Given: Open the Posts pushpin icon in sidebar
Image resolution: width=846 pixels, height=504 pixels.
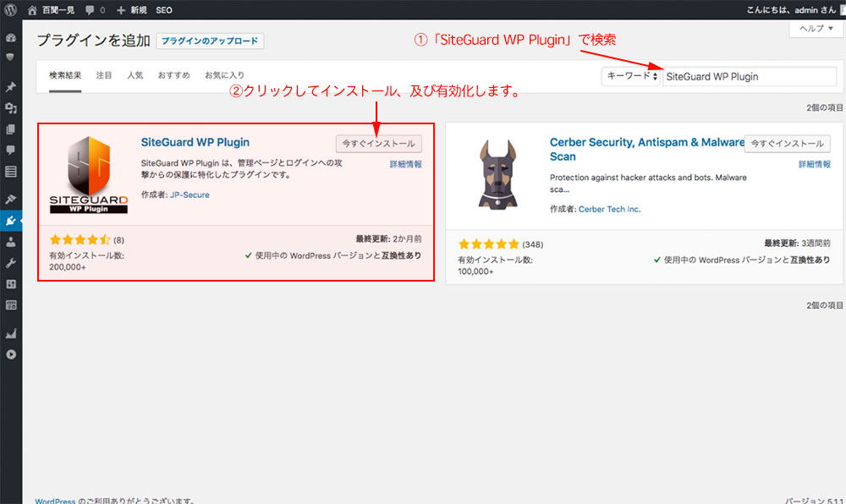Looking at the screenshot, I should point(11,86).
